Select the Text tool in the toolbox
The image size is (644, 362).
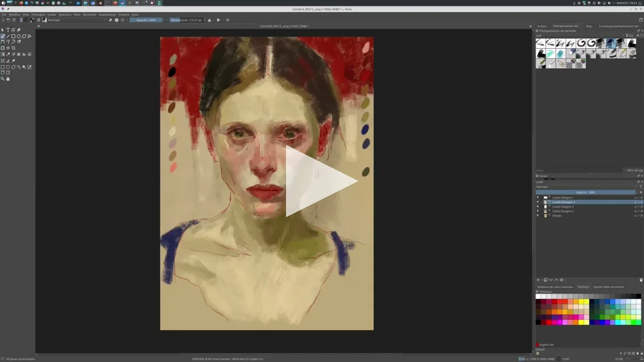click(8, 30)
